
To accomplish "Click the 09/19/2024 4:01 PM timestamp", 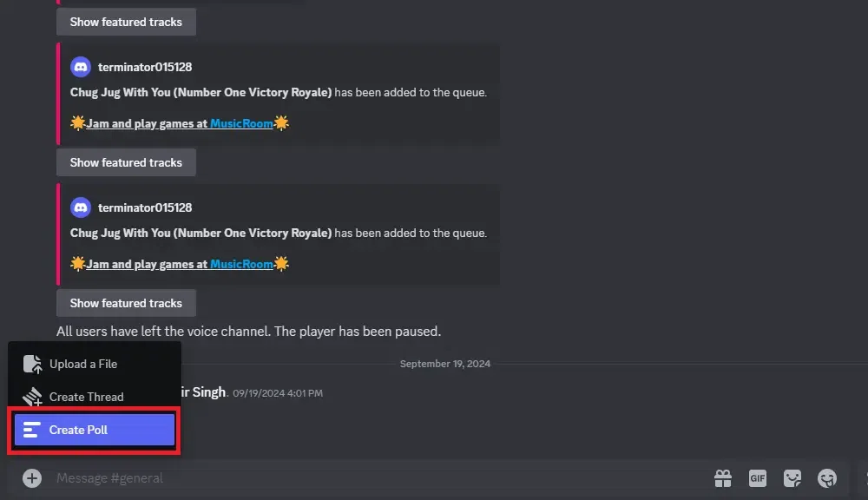I will [x=278, y=393].
